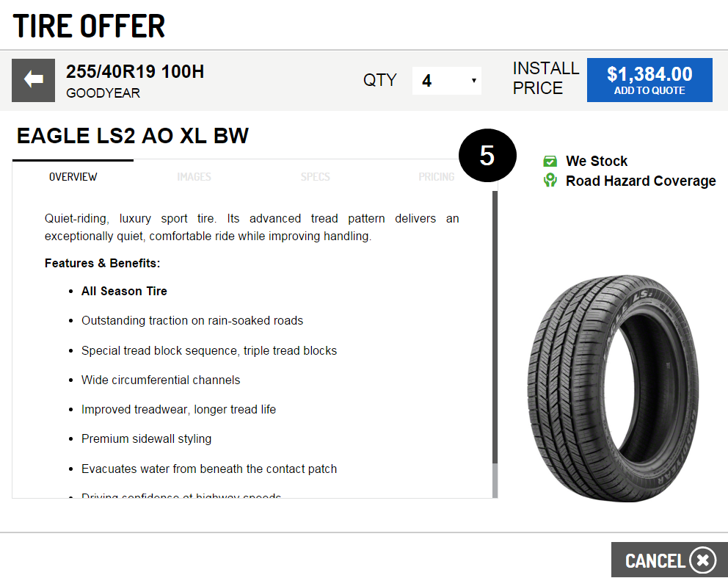Open the Images tab
Screen dimensions: 728x578
click(x=194, y=177)
